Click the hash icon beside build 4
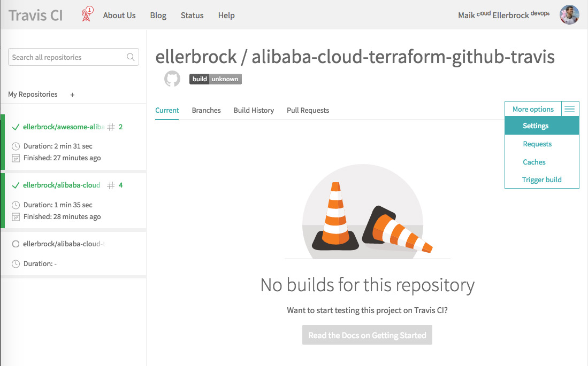The width and height of the screenshot is (588, 366). tap(111, 185)
